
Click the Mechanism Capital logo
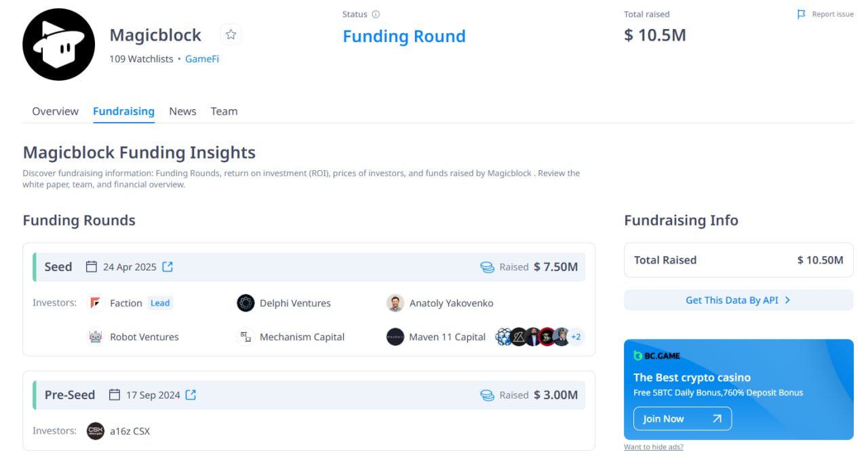tap(245, 337)
